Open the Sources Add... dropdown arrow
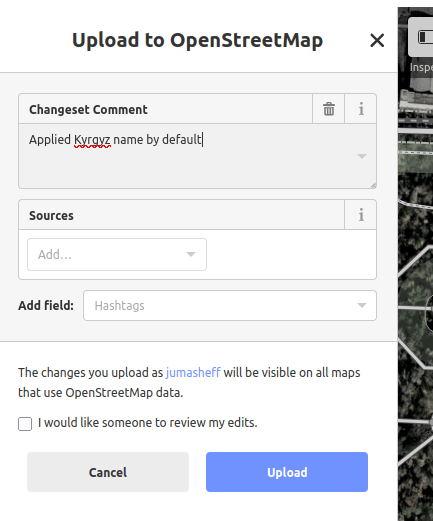Image resolution: width=433 pixels, height=521 pixels. pos(191,254)
